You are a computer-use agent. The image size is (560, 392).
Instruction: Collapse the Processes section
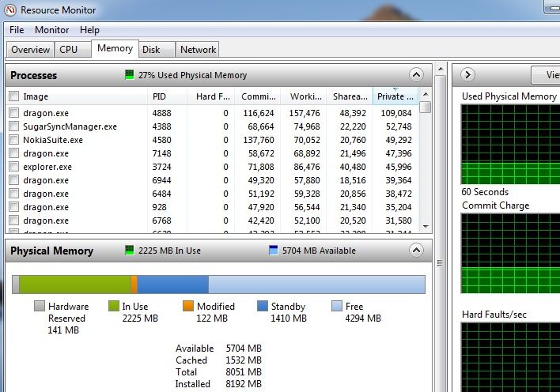click(416, 75)
